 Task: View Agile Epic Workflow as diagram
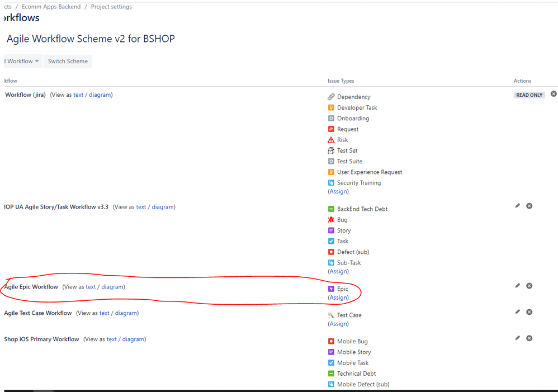112,287
